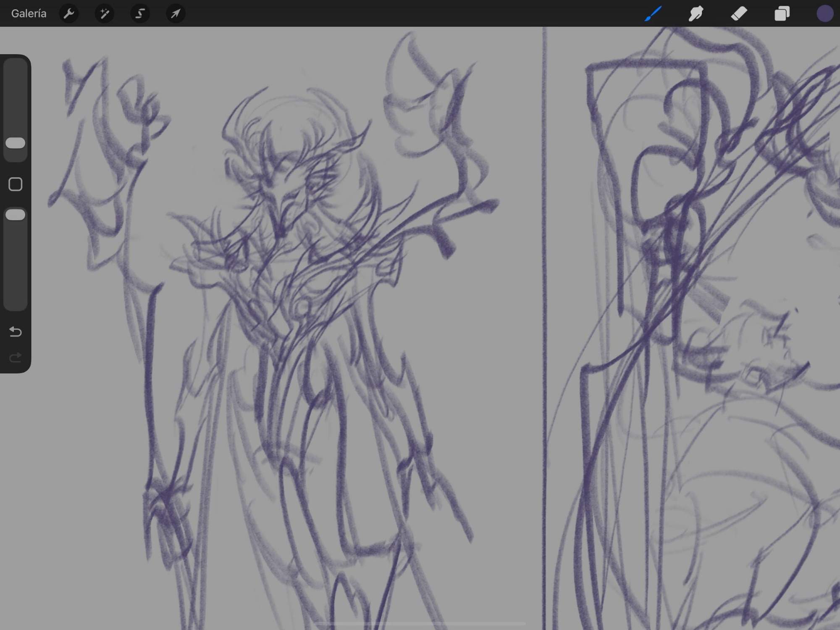This screenshot has width=840, height=630.
Task: Click upper area of brush size track
Action: (16, 92)
